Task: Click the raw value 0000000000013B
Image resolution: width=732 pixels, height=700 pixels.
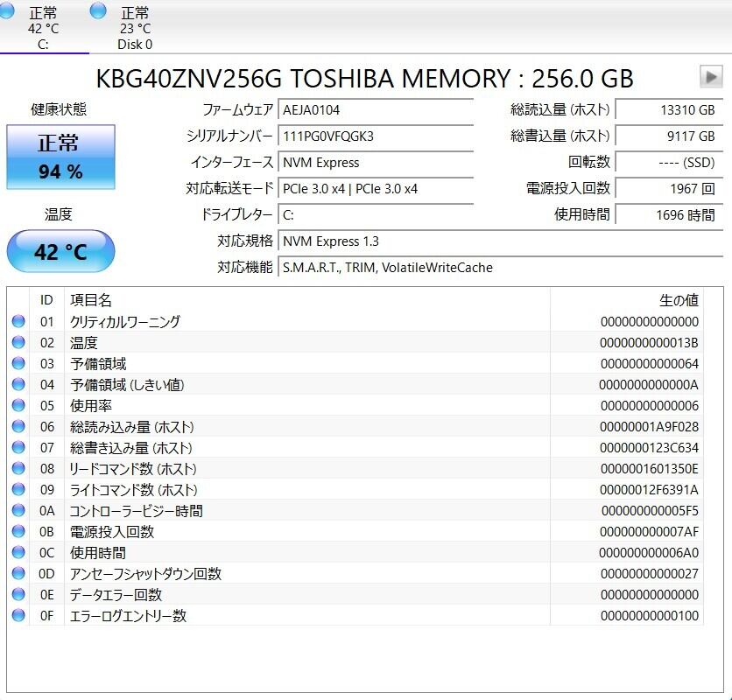Action: 649,342
